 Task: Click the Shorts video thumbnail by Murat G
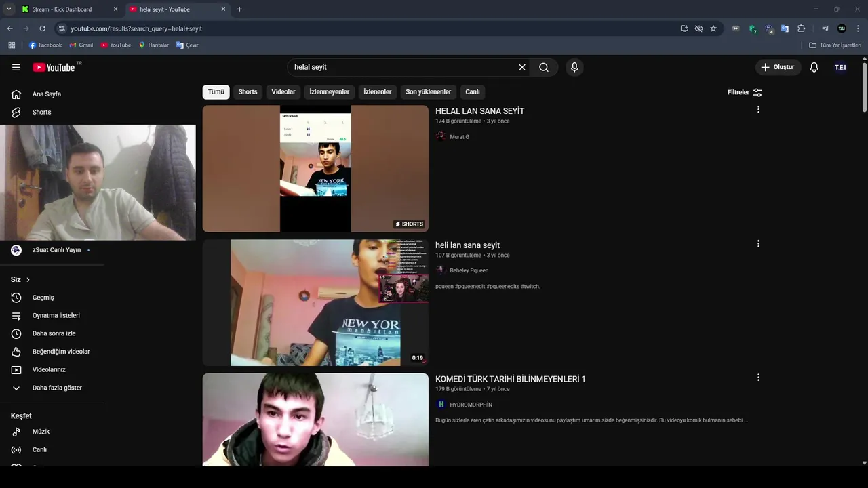(315, 169)
